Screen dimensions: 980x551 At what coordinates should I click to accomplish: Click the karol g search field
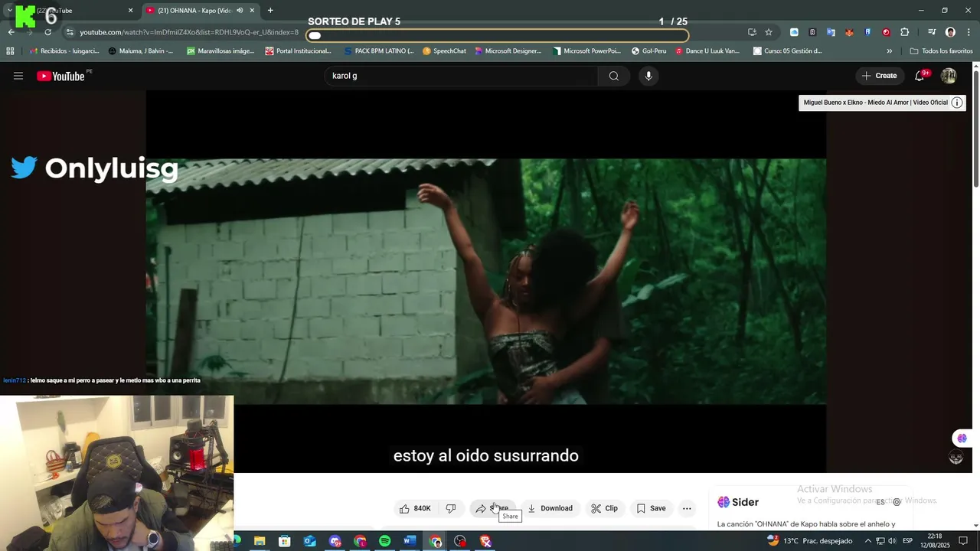point(461,76)
